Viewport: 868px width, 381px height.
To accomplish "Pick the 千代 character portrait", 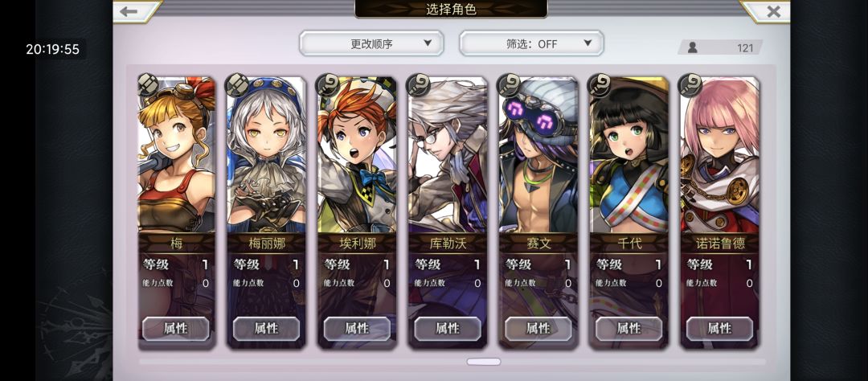I will [x=628, y=154].
